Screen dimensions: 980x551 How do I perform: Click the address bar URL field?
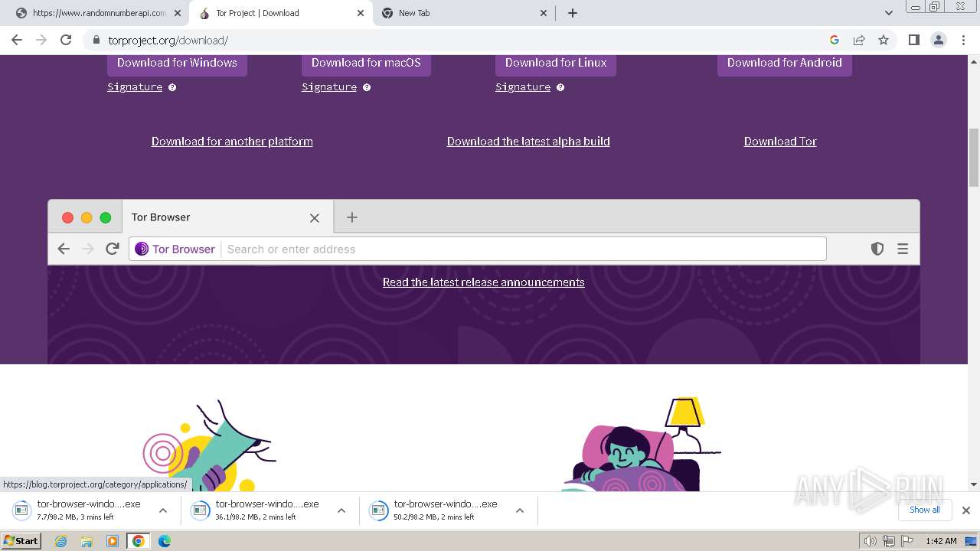459,40
